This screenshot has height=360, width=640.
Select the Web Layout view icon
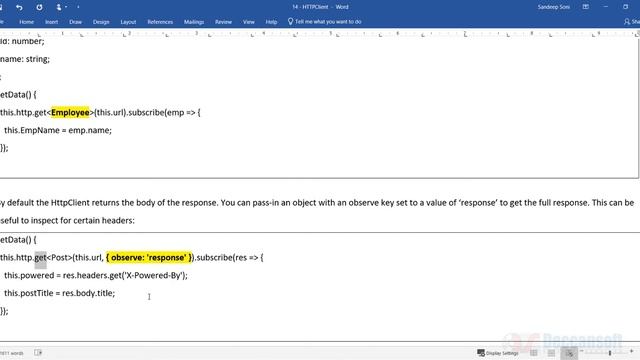(569, 353)
